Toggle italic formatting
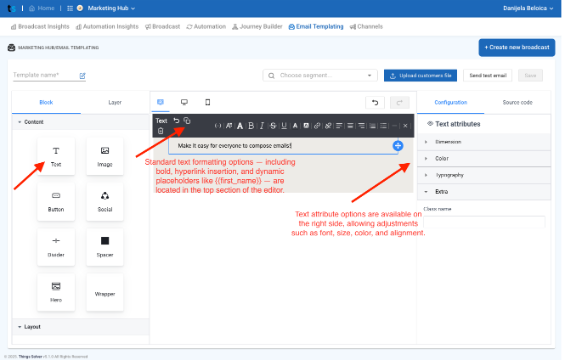This screenshot has height=360, width=563. [262, 126]
